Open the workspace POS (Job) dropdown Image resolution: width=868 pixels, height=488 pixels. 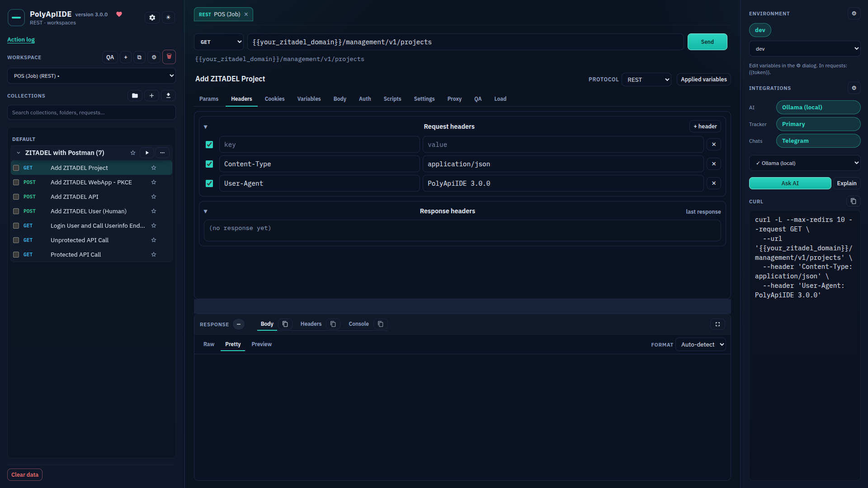pos(91,76)
